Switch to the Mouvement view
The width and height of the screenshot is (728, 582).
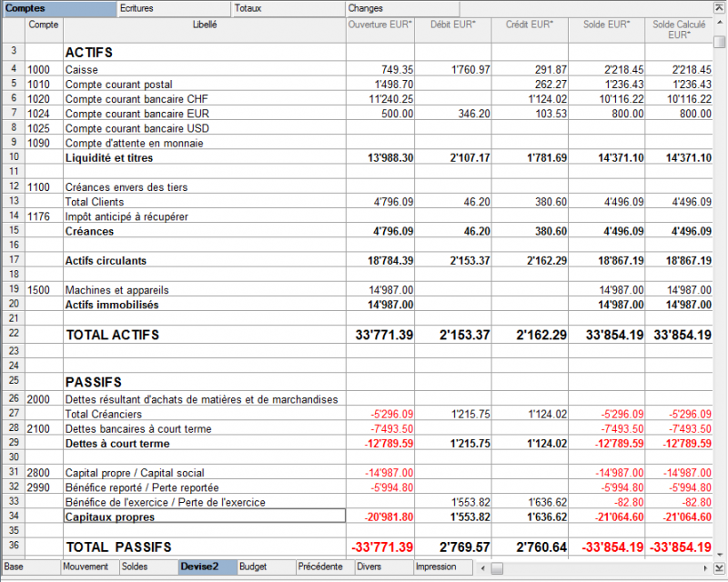click(x=90, y=567)
